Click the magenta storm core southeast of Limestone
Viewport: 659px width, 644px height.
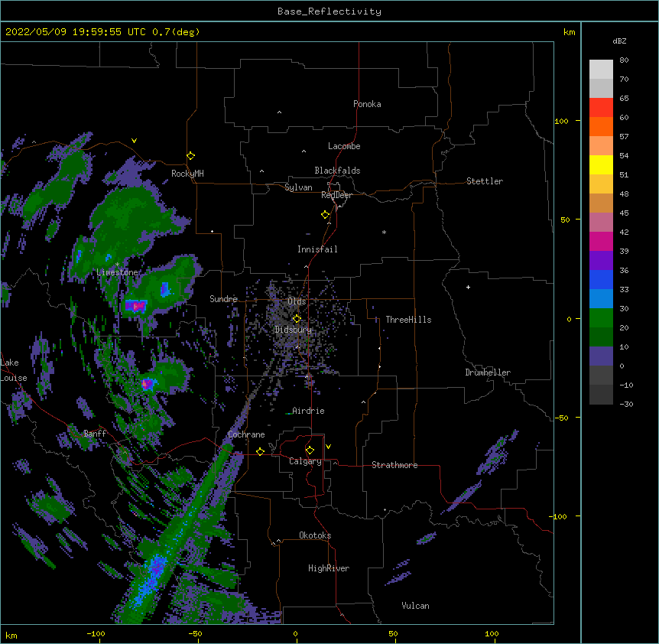[x=137, y=306]
